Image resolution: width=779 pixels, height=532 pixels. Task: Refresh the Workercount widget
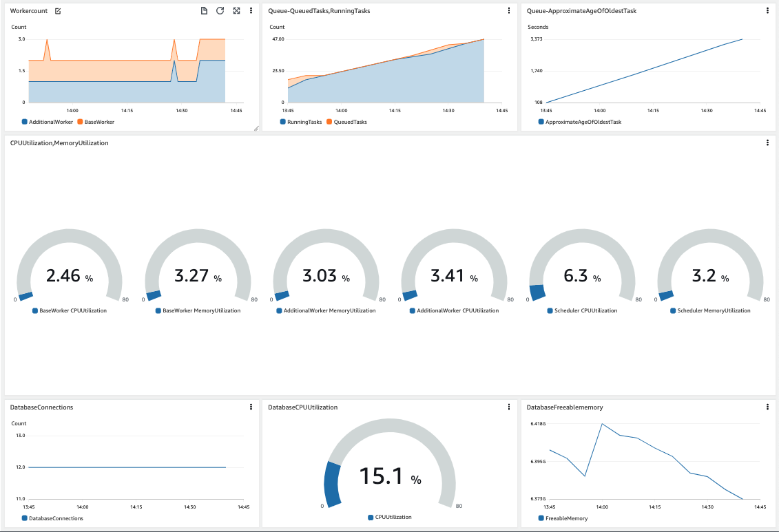point(220,10)
